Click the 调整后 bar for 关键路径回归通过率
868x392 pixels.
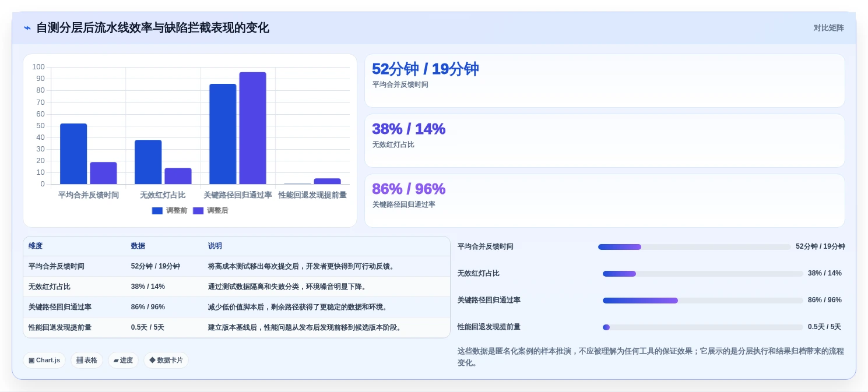pos(252,128)
